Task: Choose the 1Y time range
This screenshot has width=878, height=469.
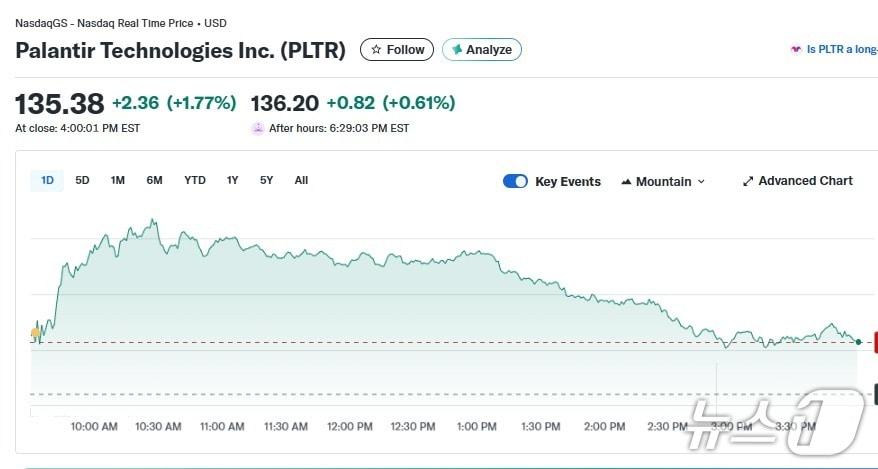Action: [233, 180]
